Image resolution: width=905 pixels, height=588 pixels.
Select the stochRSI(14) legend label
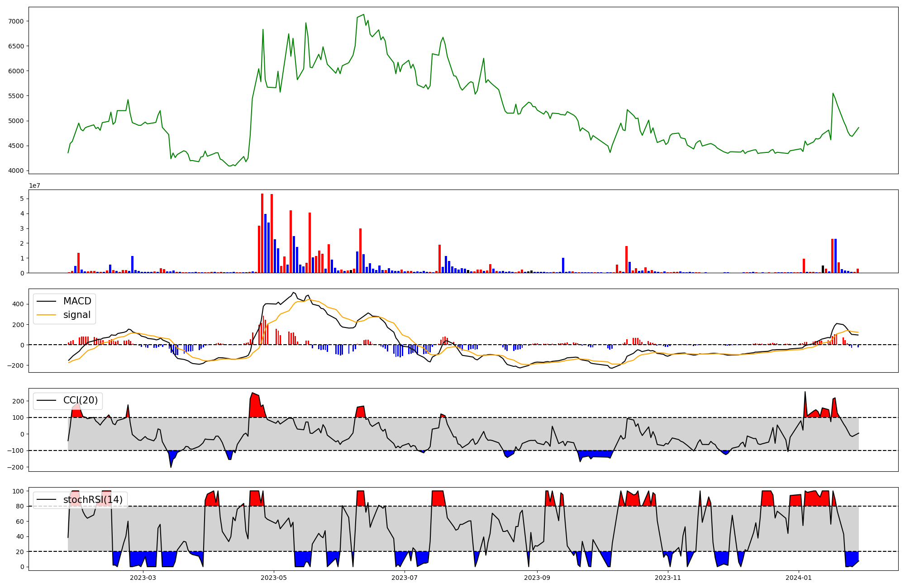93,500
